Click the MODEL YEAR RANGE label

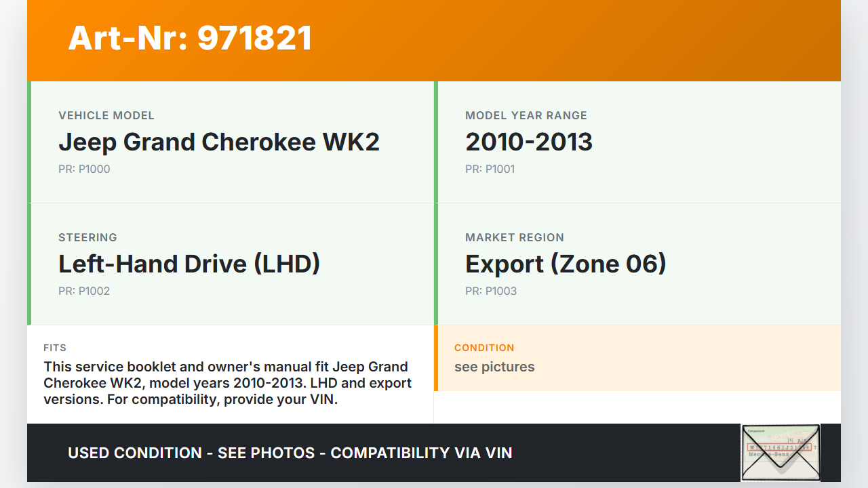click(x=526, y=116)
